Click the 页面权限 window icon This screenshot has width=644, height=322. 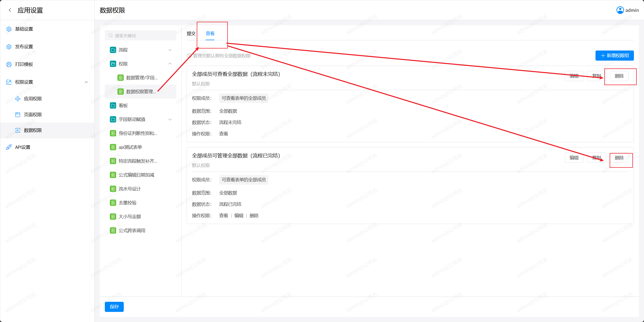[18, 115]
